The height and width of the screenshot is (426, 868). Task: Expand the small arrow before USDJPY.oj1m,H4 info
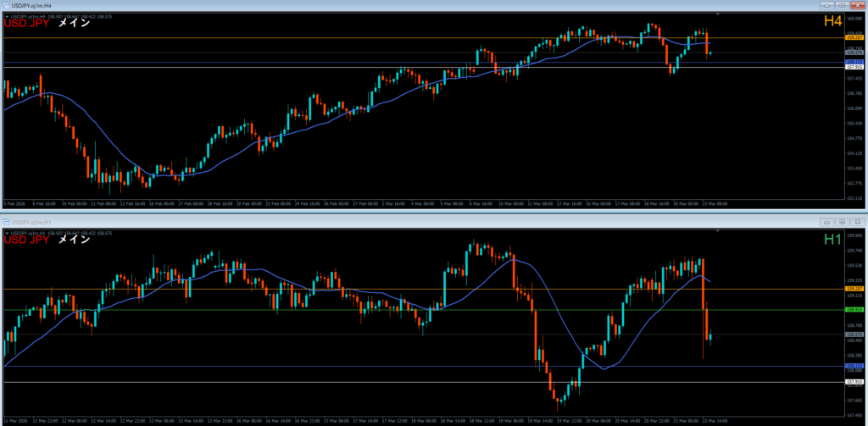click(x=7, y=16)
